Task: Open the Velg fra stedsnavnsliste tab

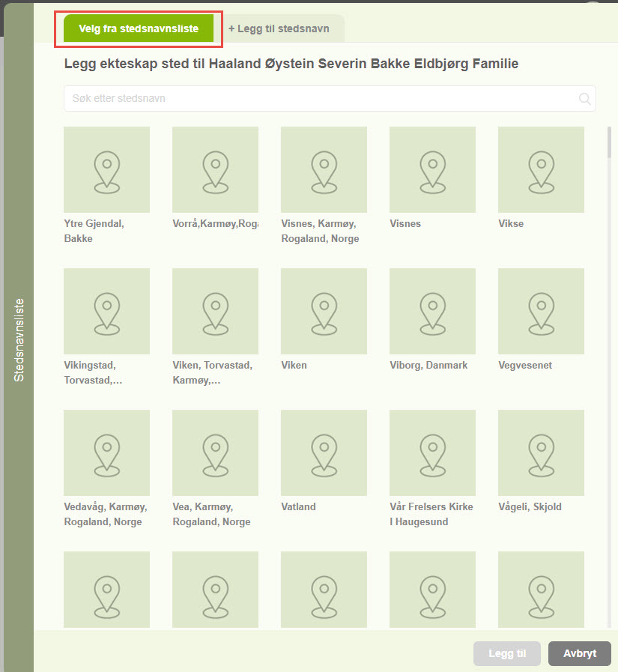Action: point(139,28)
